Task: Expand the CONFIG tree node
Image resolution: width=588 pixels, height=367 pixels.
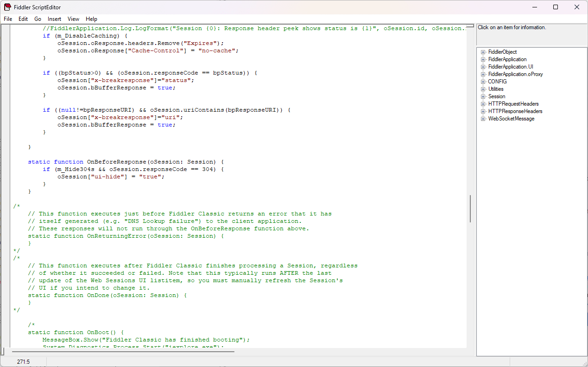Action: point(483,82)
